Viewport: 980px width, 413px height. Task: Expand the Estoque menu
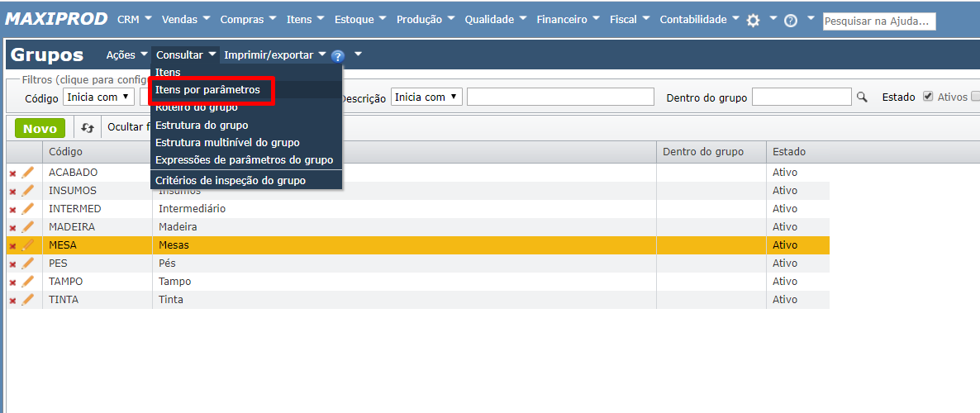click(x=361, y=19)
